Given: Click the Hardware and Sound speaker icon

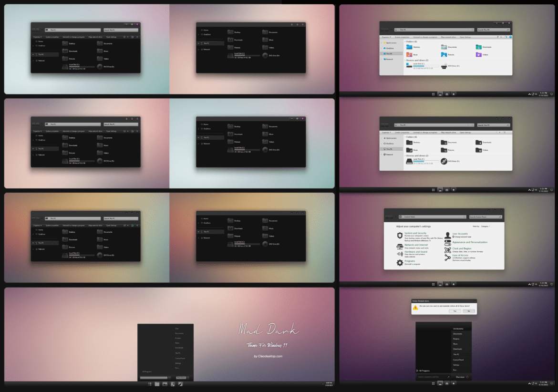Looking at the screenshot, I should 399,253.
